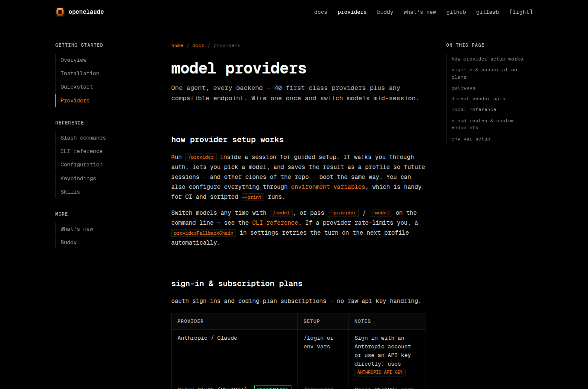Visit the gitlawb nav link
This screenshot has width=588, height=389.
488,12
